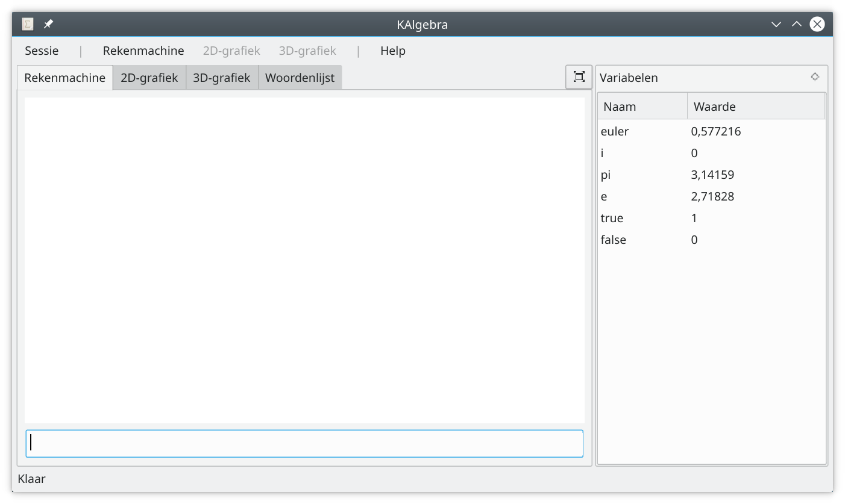Click the Naam column header
The image size is (845, 504).
click(642, 107)
